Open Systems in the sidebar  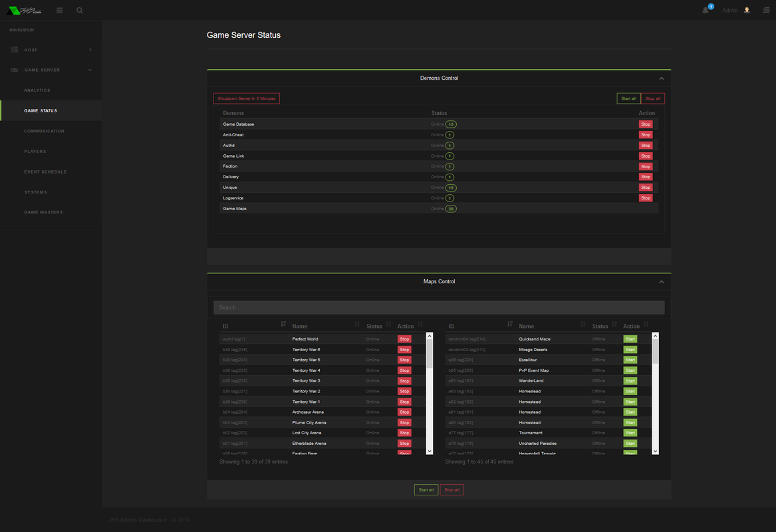point(36,192)
